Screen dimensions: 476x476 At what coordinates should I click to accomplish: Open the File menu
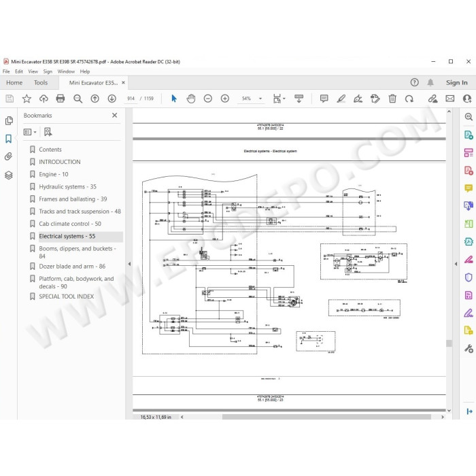pyautogui.click(x=6, y=71)
